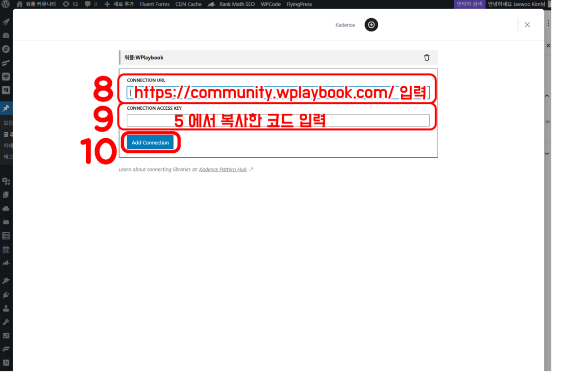Open Fluent Forms in the admin bar
Viewport: 588px width, 391px height.
[154, 4]
